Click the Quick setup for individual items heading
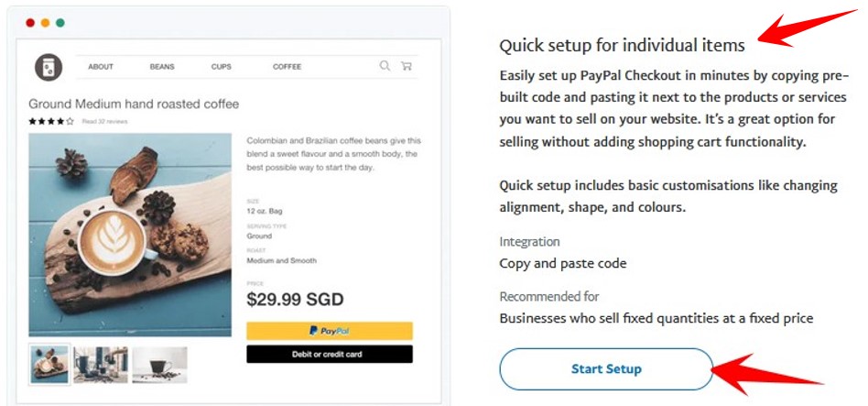Viewport: 868px width, 406px height. click(x=623, y=46)
